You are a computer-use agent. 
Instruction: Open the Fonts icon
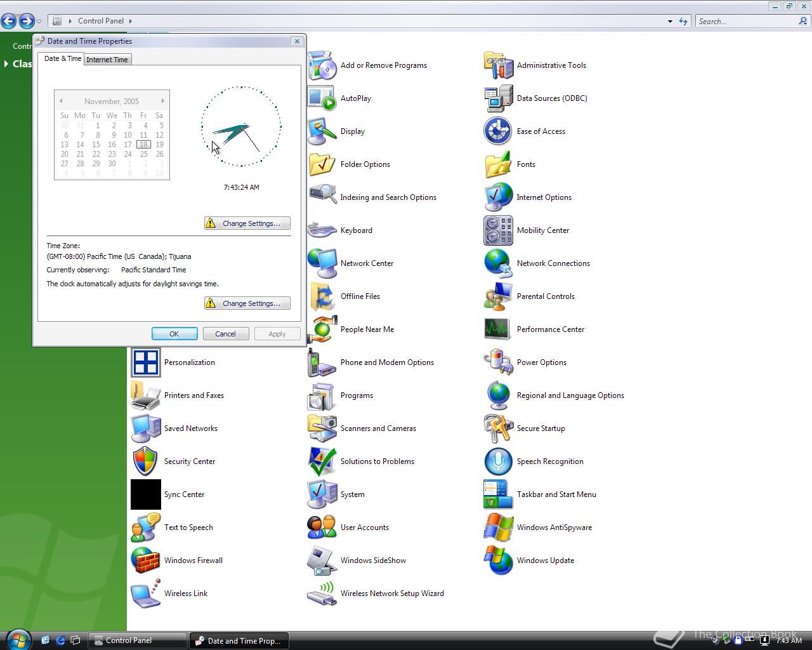[x=499, y=164]
